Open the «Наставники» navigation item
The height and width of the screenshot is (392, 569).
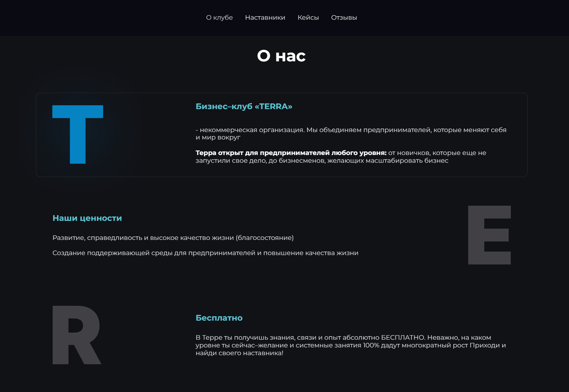[x=265, y=17]
